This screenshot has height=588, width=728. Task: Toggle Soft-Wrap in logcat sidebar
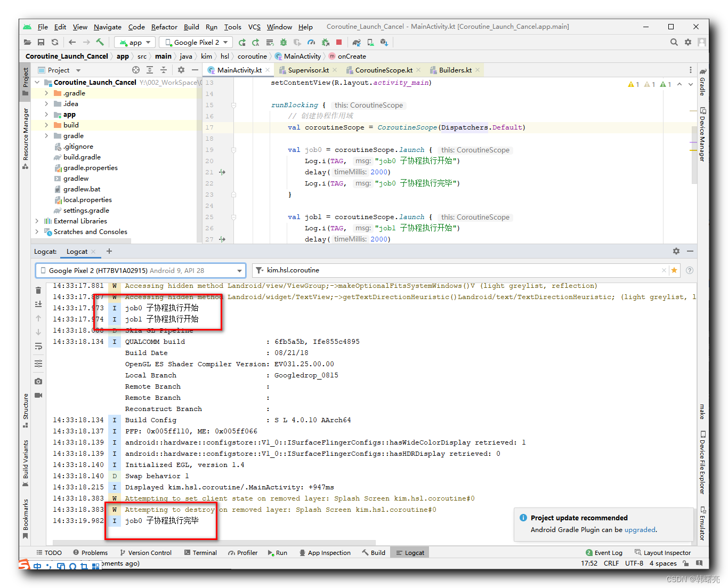click(38, 347)
